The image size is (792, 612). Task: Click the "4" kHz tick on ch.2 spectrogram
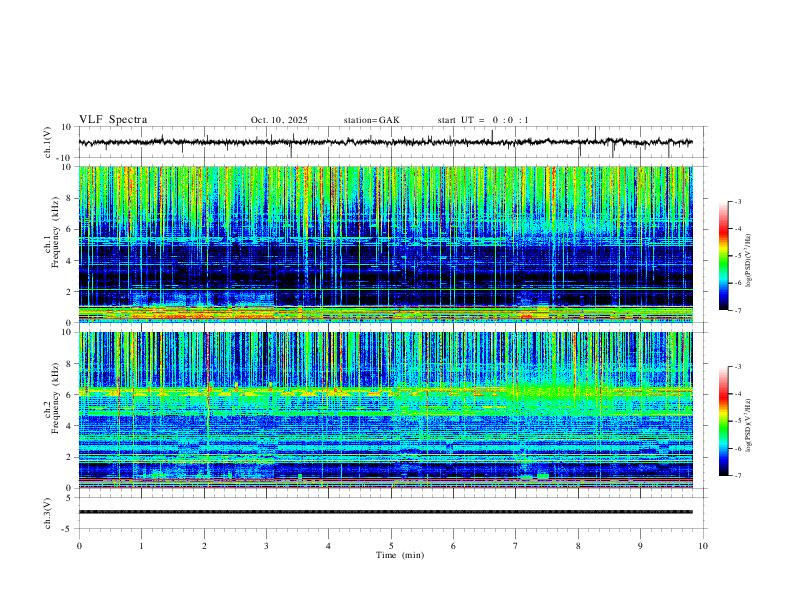coord(69,426)
